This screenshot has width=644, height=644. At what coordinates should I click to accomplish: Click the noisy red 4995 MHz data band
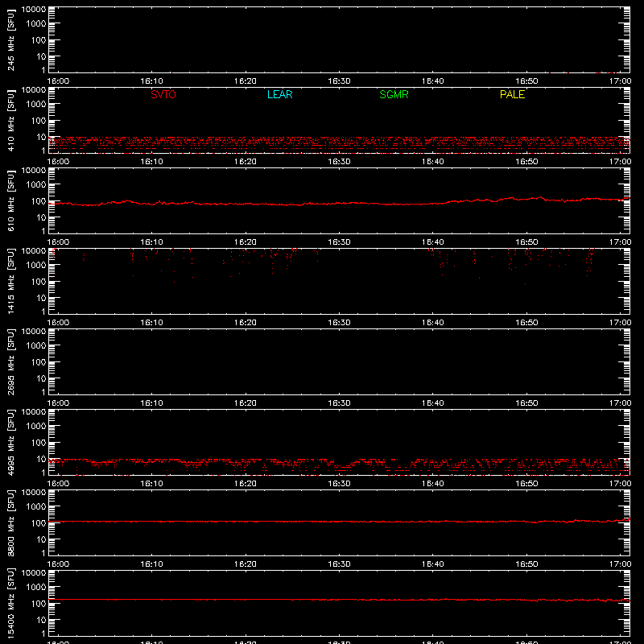339,466
